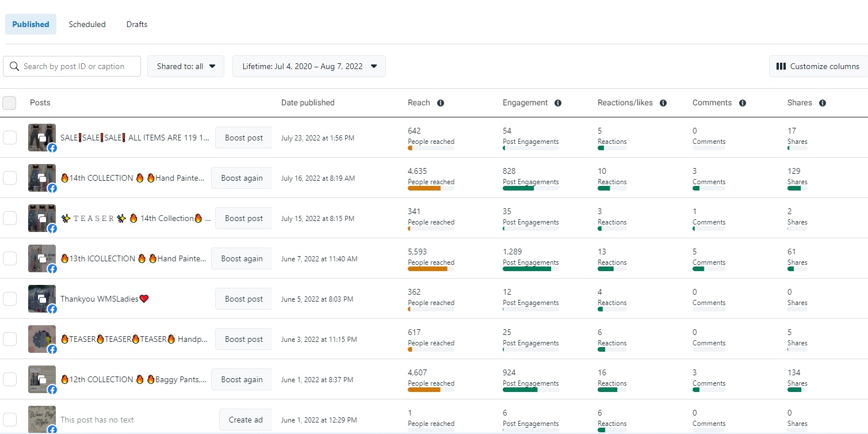Switch to the Scheduled tab

pyautogui.click(x=87, y=24)
